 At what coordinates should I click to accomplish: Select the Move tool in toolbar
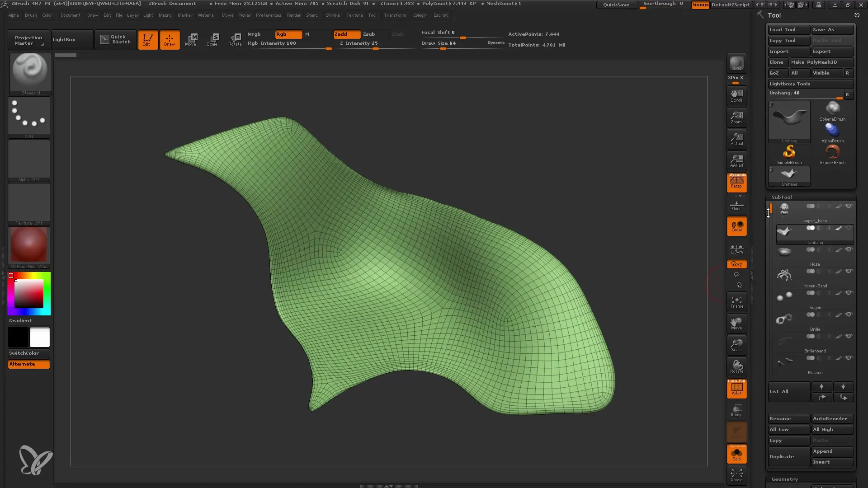[191, 39]
